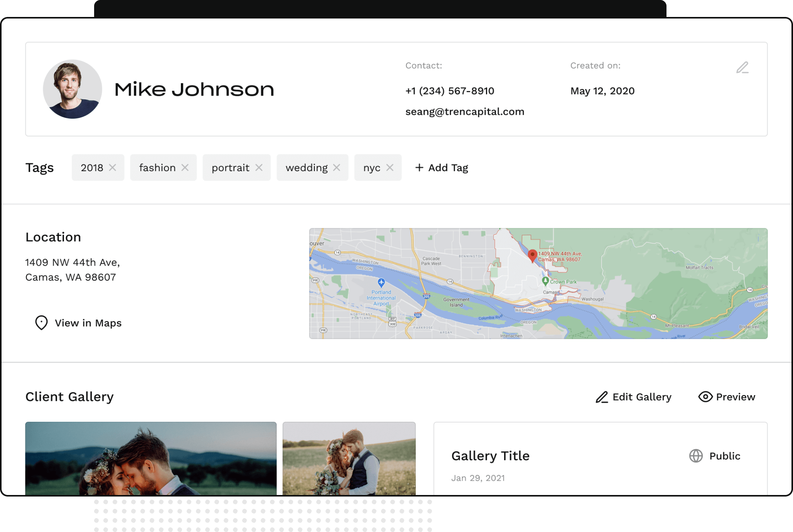Image resolution: width=793 pixels, height=532 pixels.
Task: Click the Preview eye icon
Action: 705,397
